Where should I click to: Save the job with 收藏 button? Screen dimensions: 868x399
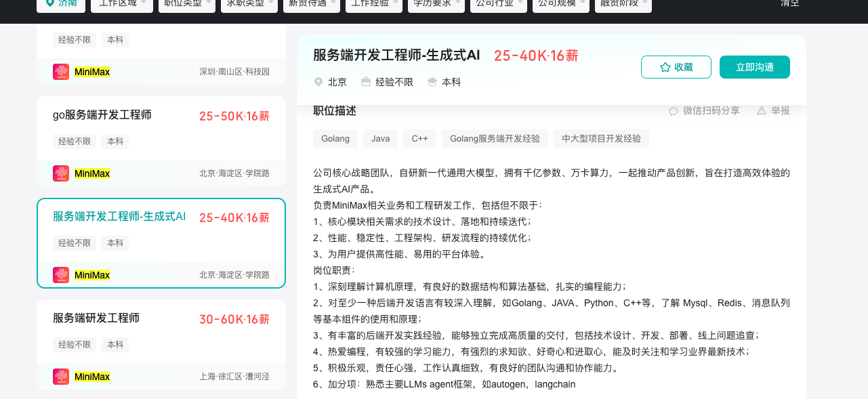676,67
